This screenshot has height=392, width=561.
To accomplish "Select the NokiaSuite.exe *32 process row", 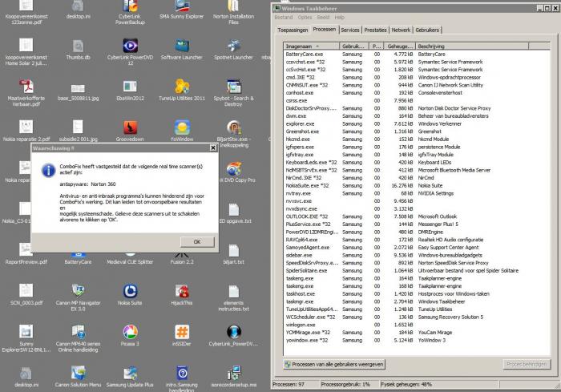I will point(417,185).
